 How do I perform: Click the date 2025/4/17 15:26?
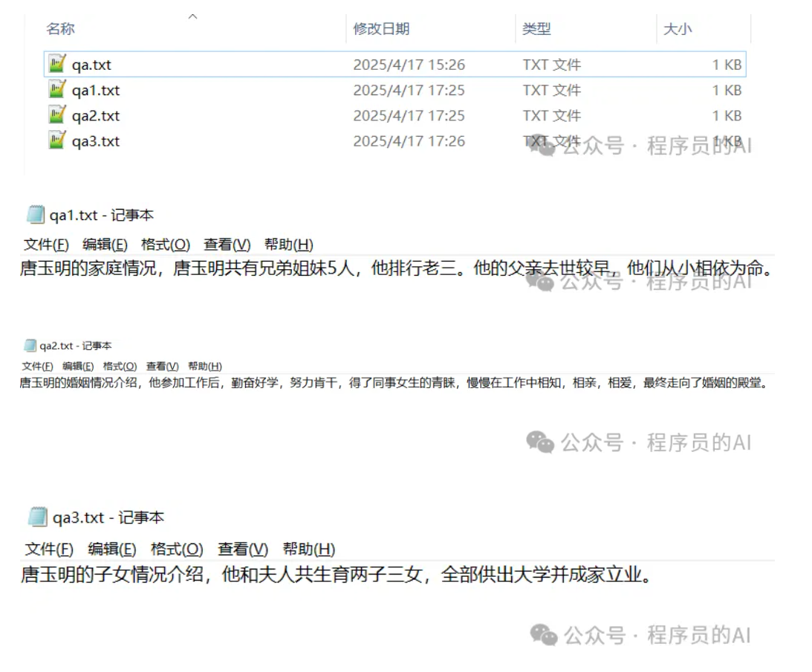pos(409,65)
